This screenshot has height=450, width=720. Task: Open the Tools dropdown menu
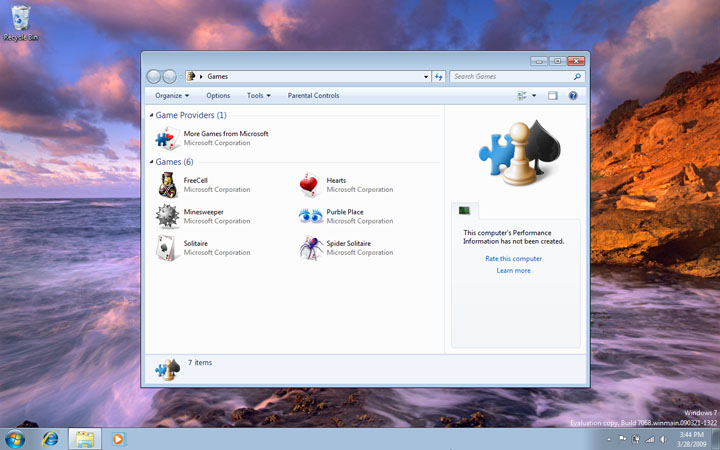[x=259, y=96]
